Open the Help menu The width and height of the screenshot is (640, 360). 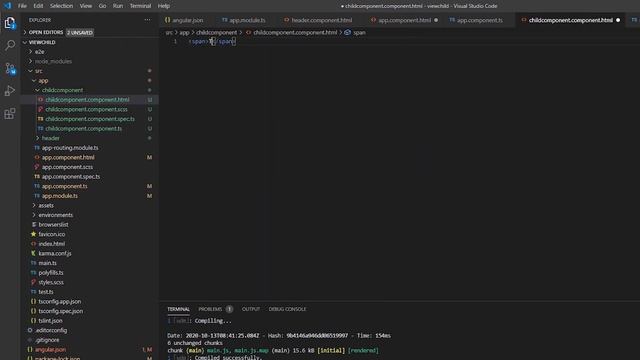point(164,6)
